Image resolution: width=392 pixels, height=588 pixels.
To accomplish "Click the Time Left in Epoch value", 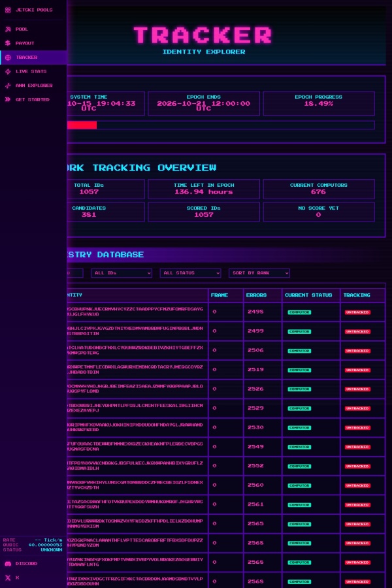I will pyautogui.click(x=204, y=192).
